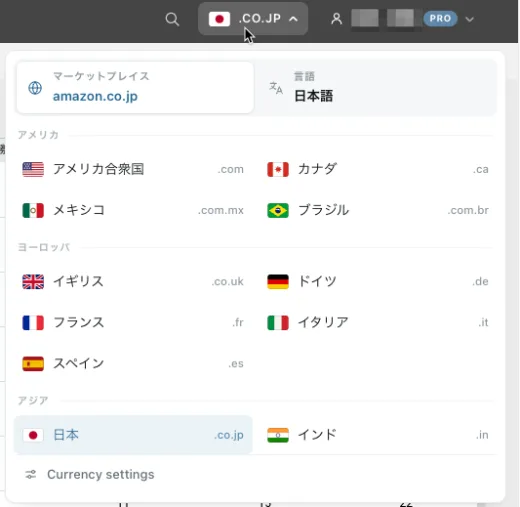Click the ヨーロッパ section heading
Viewport: 520px width, 507px height.
[44, 247]
